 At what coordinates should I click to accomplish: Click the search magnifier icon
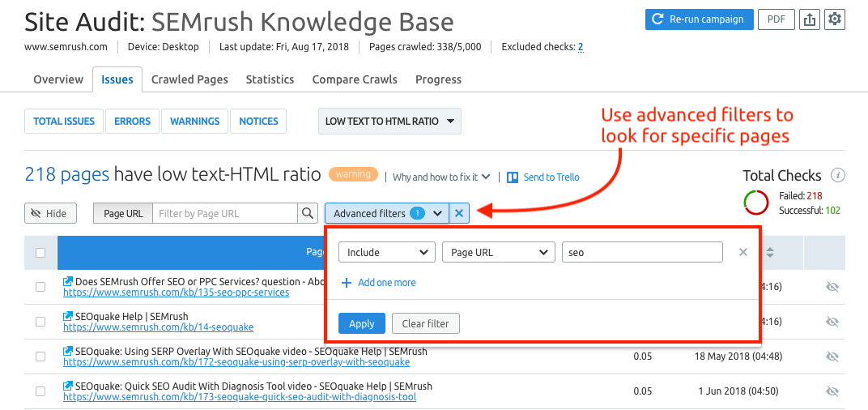[307, 213]
